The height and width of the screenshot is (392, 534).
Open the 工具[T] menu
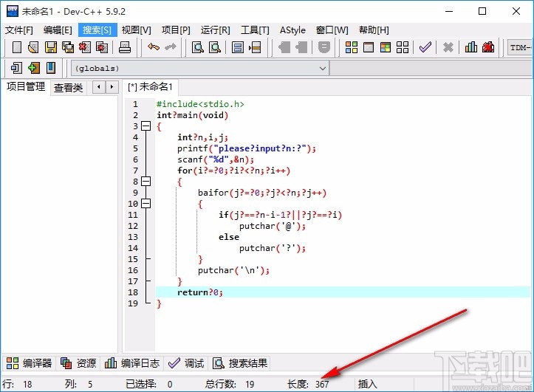coord(255,30)
